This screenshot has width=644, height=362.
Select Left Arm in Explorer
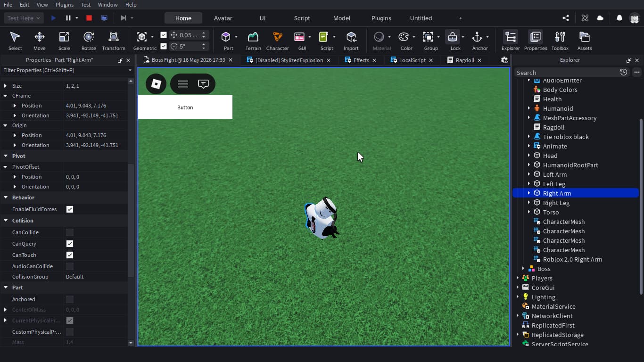tap(555, 174)
